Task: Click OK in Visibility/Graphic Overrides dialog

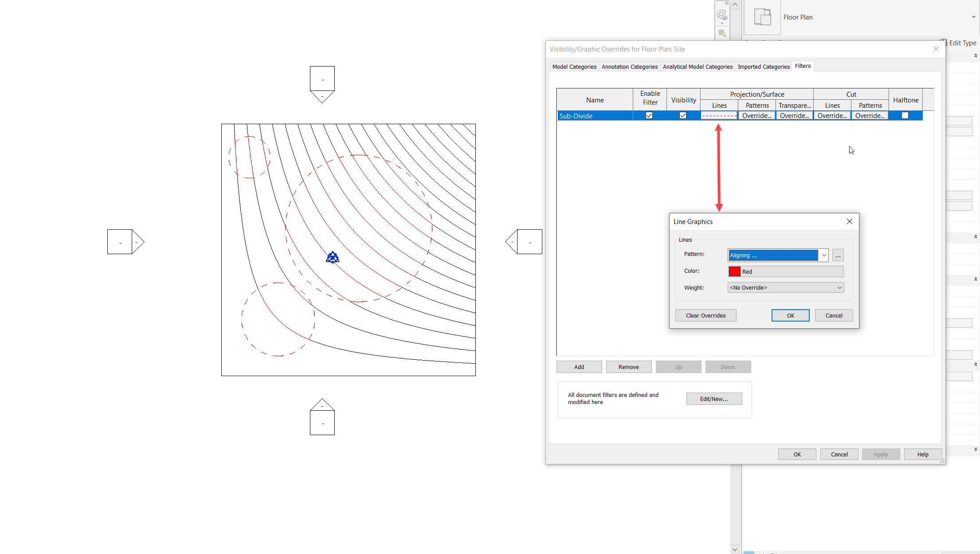Action: tap(797, 454)
